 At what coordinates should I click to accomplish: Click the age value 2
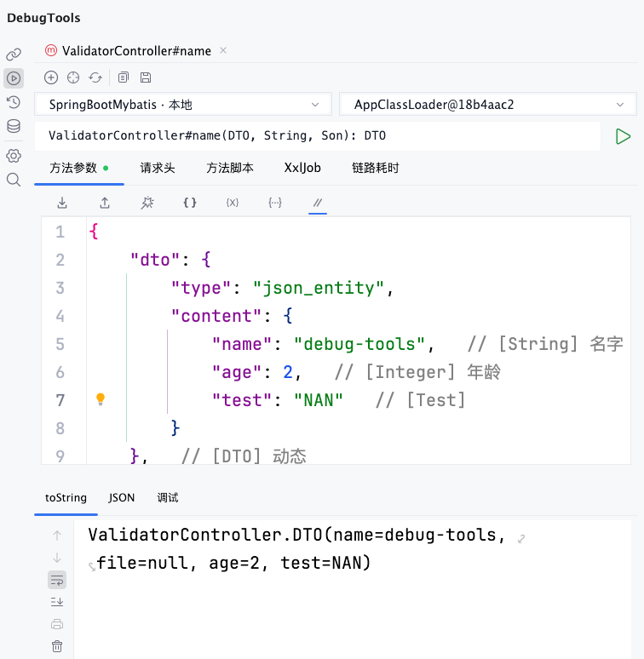[x=288, y=372]
